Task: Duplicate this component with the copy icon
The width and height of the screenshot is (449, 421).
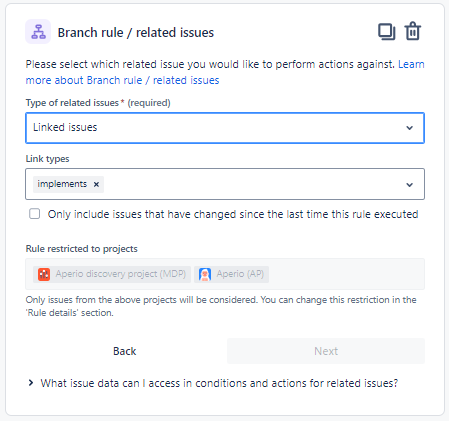Action: [387, 32]
